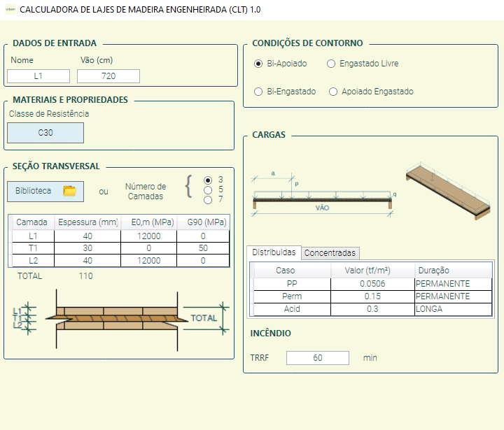Screen dimensions: 504x430
Task: Select T1 layer thickness cell
Action: tap(87, 248)
